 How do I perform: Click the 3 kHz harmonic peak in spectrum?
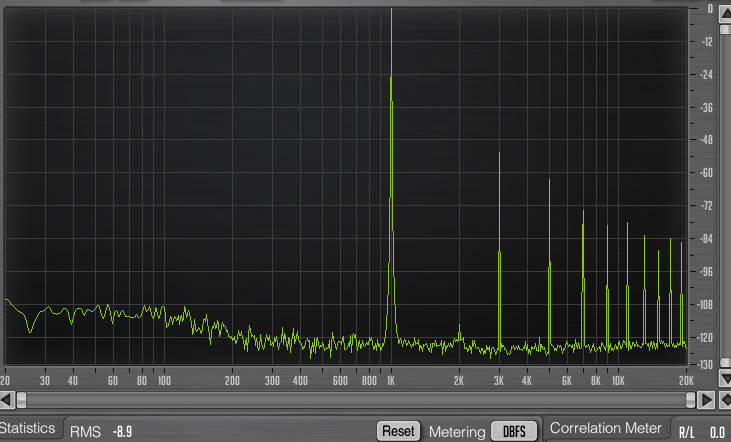pos(499,252)
